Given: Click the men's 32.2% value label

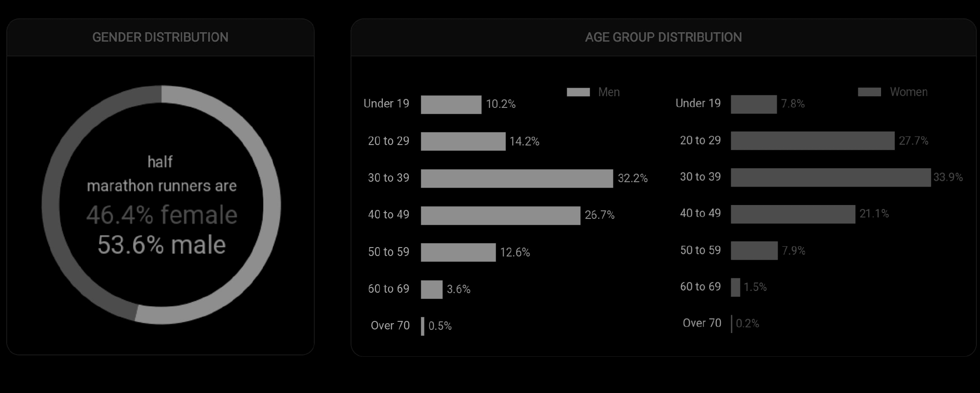Looking at the screenshot, I should click(x=633, y=179).
